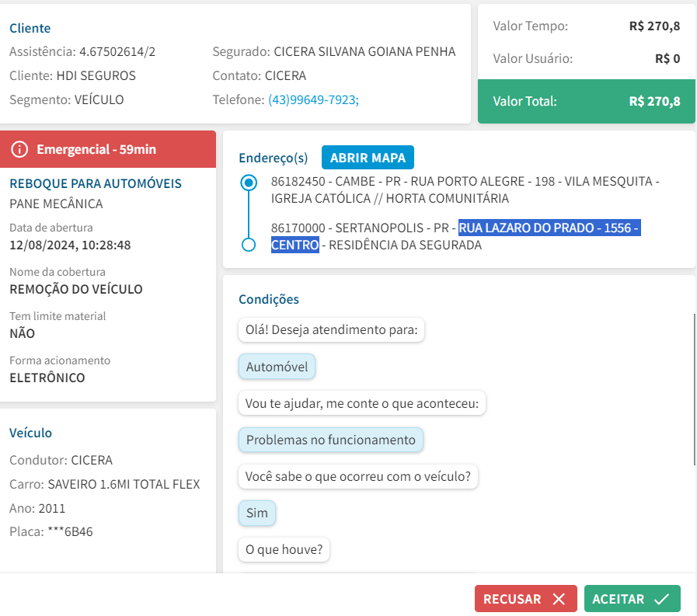Click the phone number (43)99649-7923 link
The height and width of the screenshot is (616, 697).
click(x=313, y=99)
